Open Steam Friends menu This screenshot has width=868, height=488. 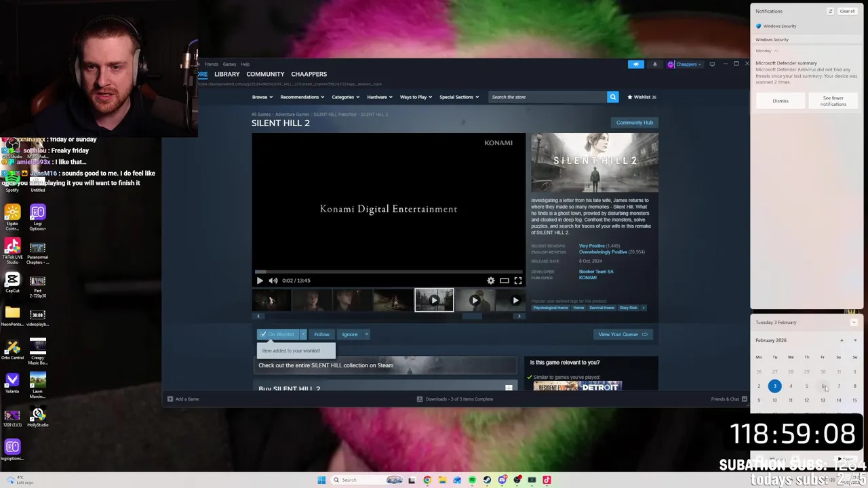[x=212, y=64]
